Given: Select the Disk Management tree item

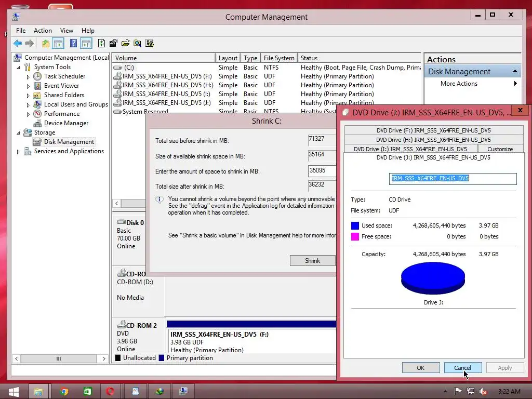Looking at the screenshot, I should pos(69,142).
